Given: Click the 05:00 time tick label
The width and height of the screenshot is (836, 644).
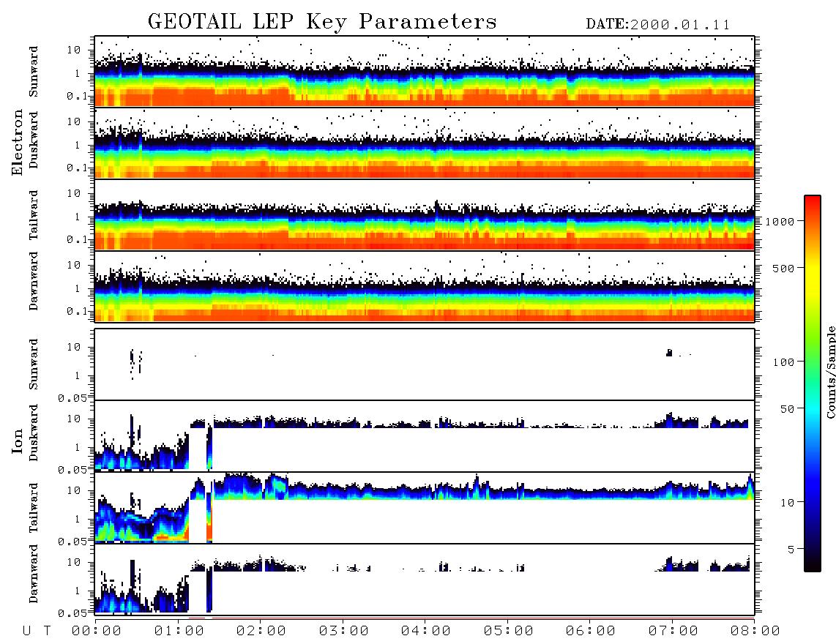Looking at the screenshot, I should coord(509,632).
